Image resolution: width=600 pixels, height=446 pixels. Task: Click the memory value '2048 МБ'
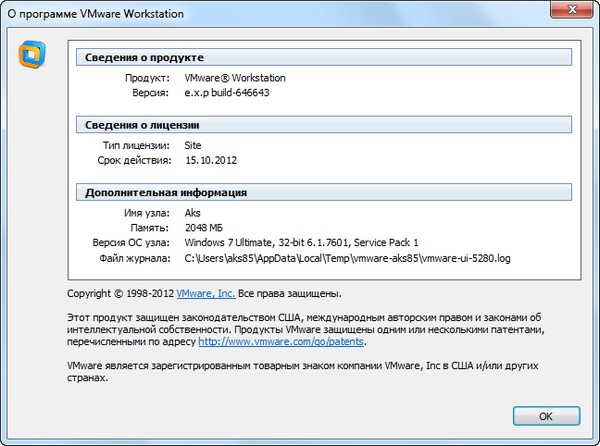[206, 228]
